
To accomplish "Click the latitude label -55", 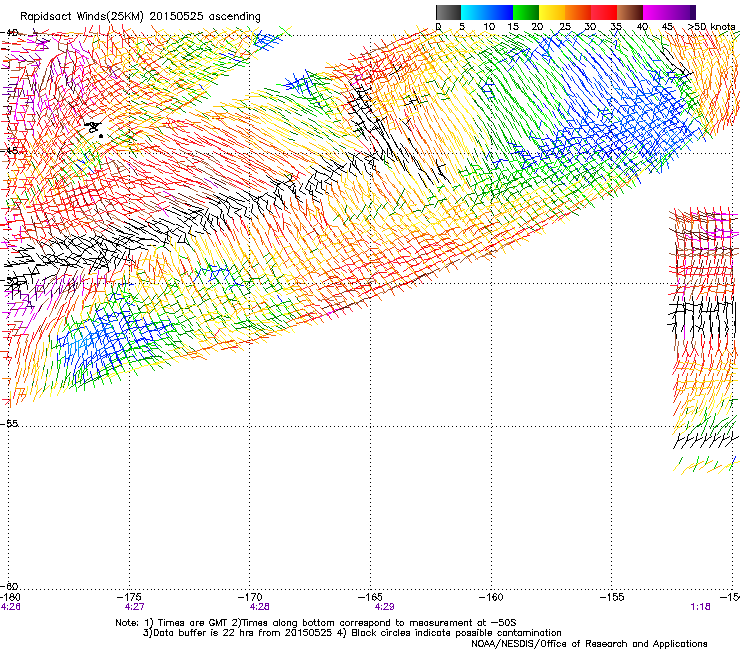I will (9, 423).
